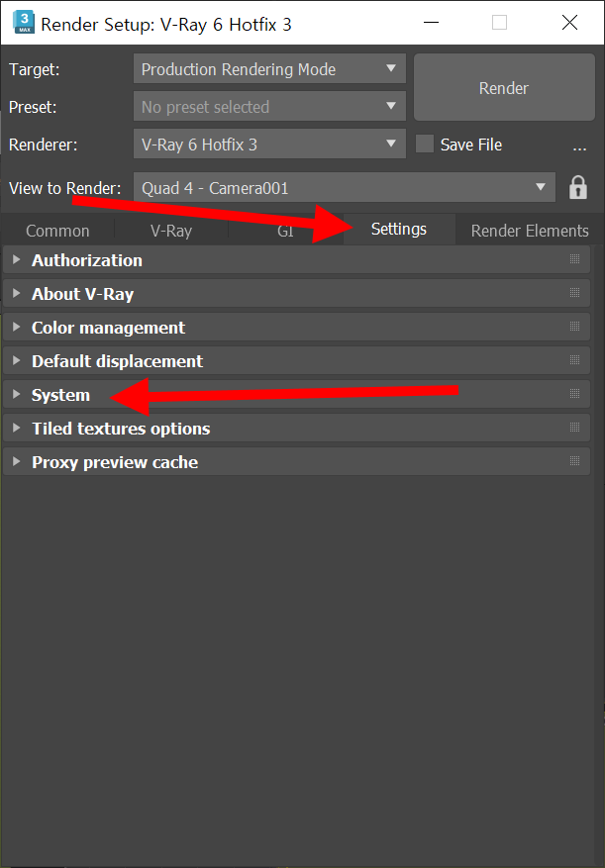Click the Authorization rollout grip handle
The height and width of the screenshot is (868, 605).
[x=574, y=259]
